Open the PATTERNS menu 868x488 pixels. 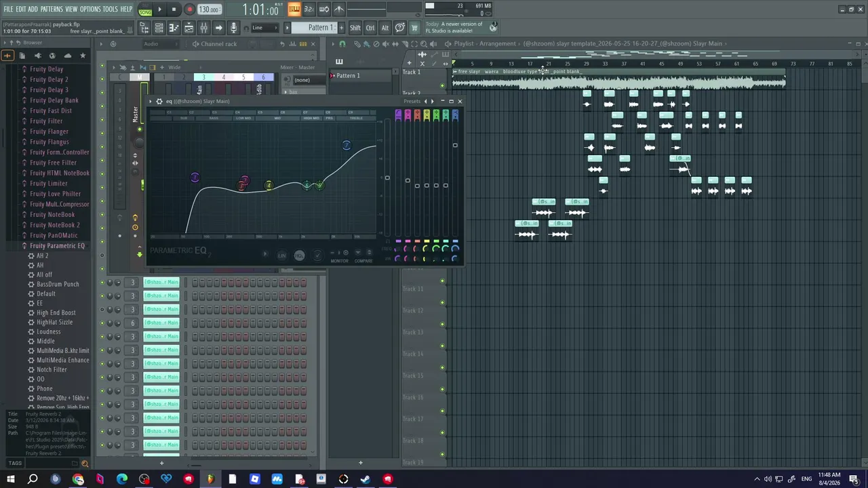pos(52,9)
